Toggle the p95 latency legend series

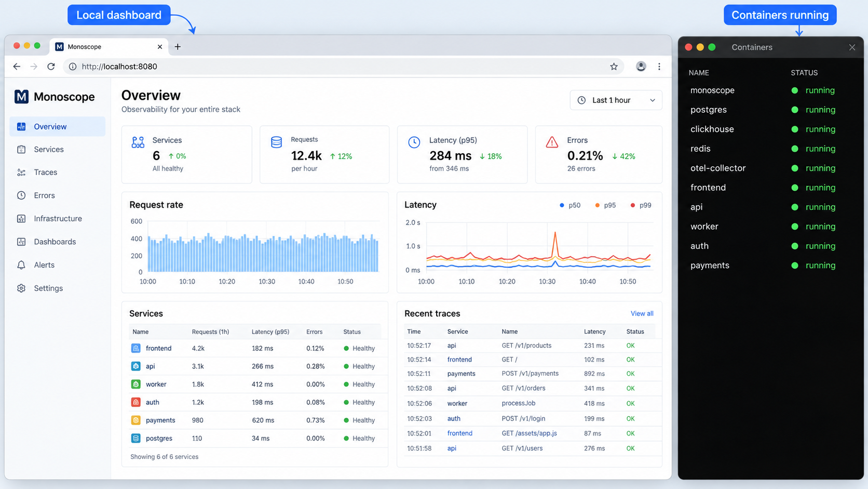point(605,205)
